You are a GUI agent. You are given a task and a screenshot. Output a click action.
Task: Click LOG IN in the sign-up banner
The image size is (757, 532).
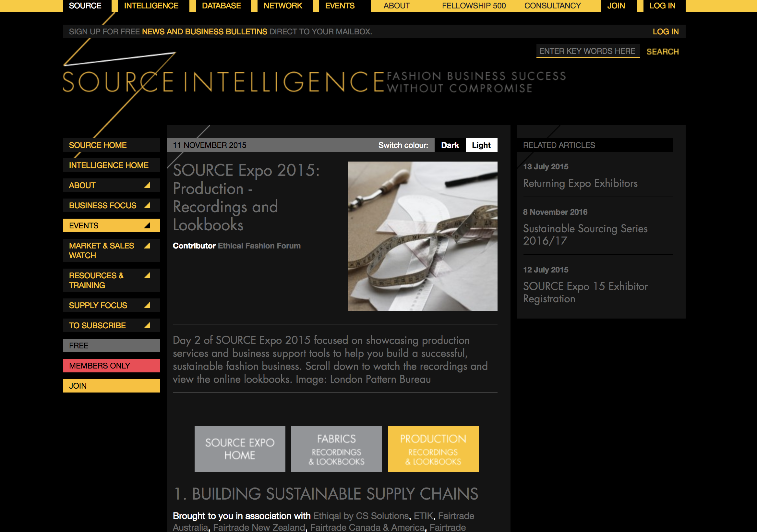point(666,32)
